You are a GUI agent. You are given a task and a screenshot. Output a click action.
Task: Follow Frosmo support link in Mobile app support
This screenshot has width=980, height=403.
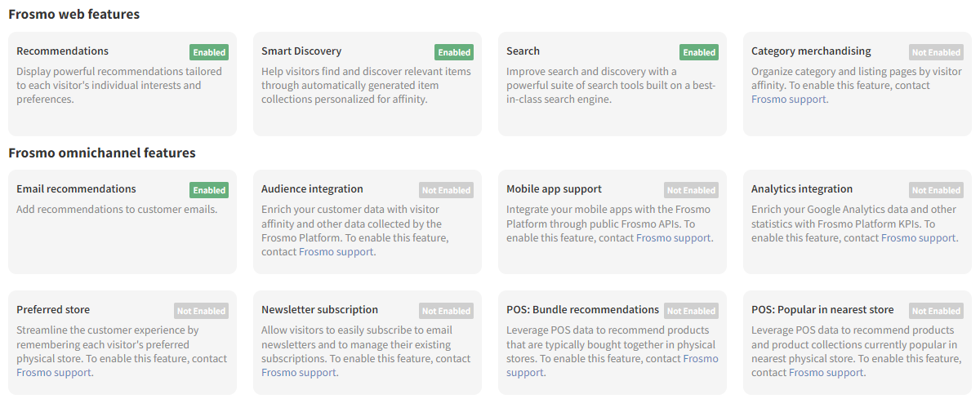674,238
